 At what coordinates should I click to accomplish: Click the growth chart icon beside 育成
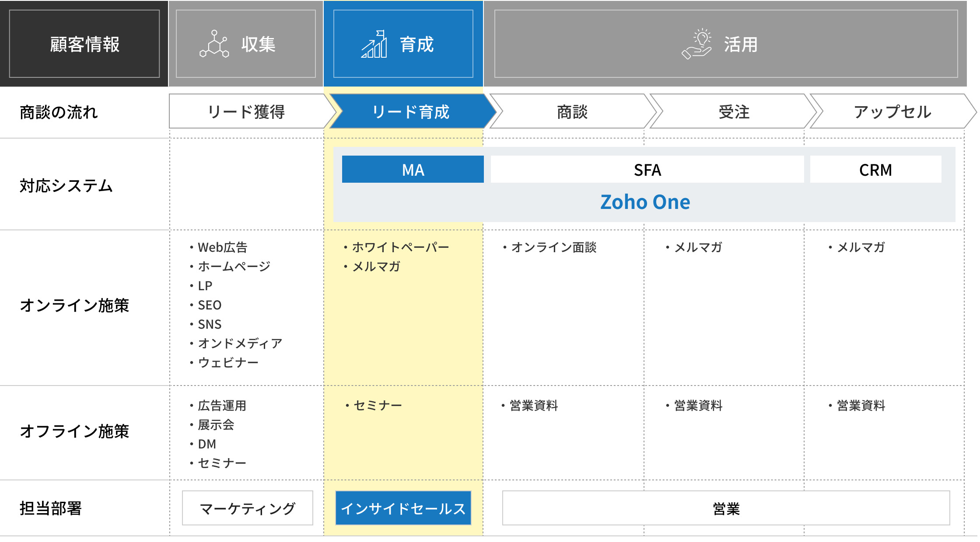click(x=374, y=44)
